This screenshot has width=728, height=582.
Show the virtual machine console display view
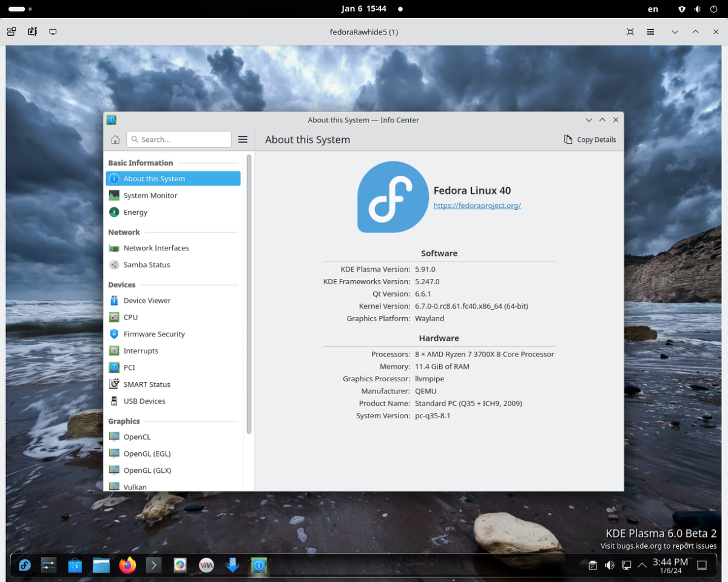click(53, 32)
